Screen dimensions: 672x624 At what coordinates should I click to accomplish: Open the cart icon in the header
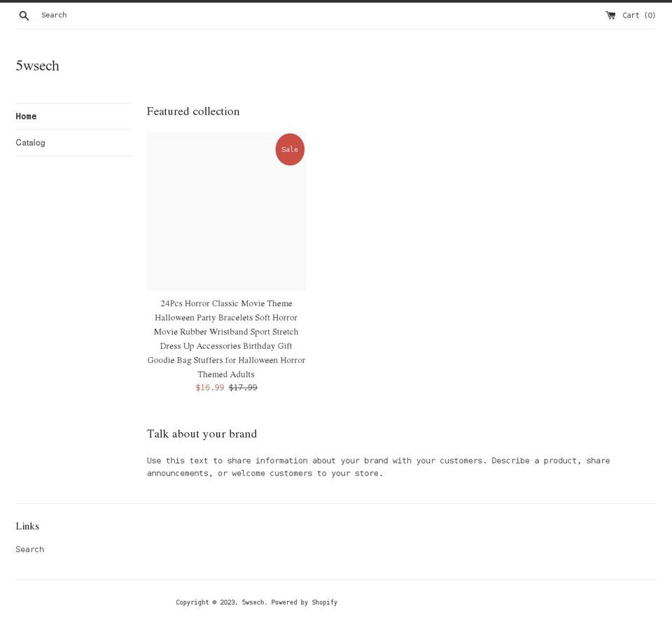(x=610, y=15)
